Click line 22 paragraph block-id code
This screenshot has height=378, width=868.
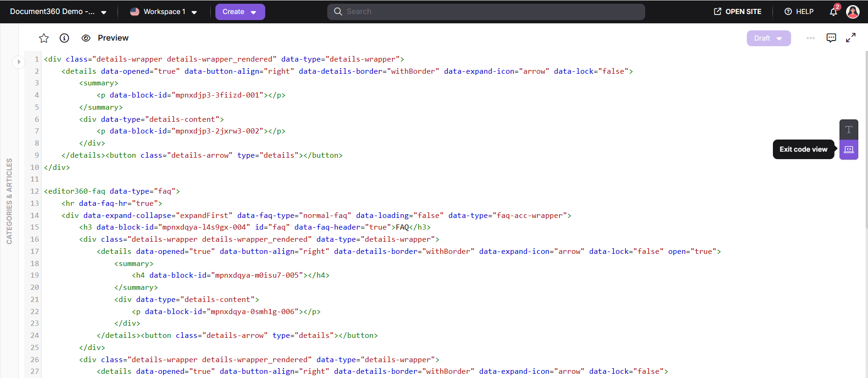pos(226,312)
